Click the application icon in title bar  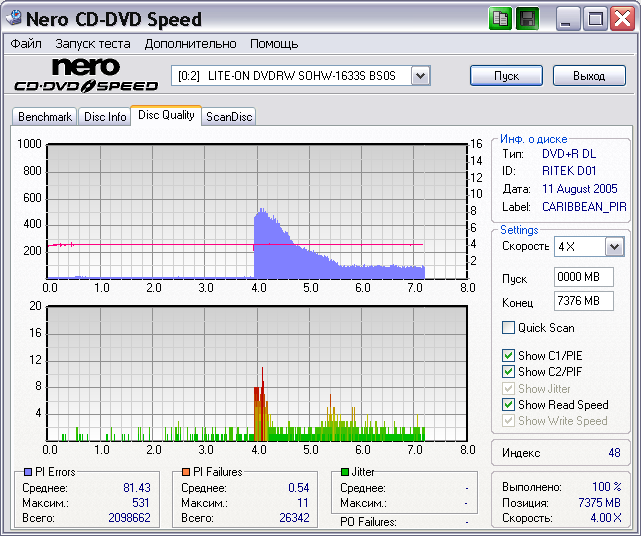13,19
